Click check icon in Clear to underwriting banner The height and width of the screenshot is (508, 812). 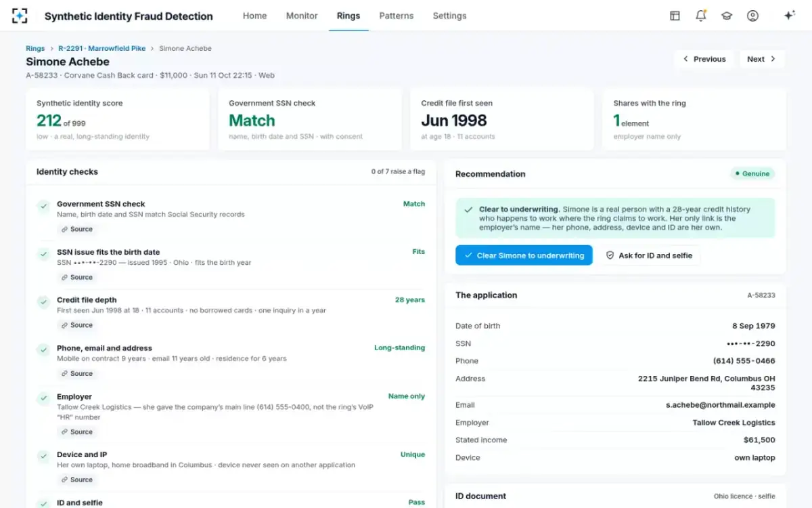[468, 209]
